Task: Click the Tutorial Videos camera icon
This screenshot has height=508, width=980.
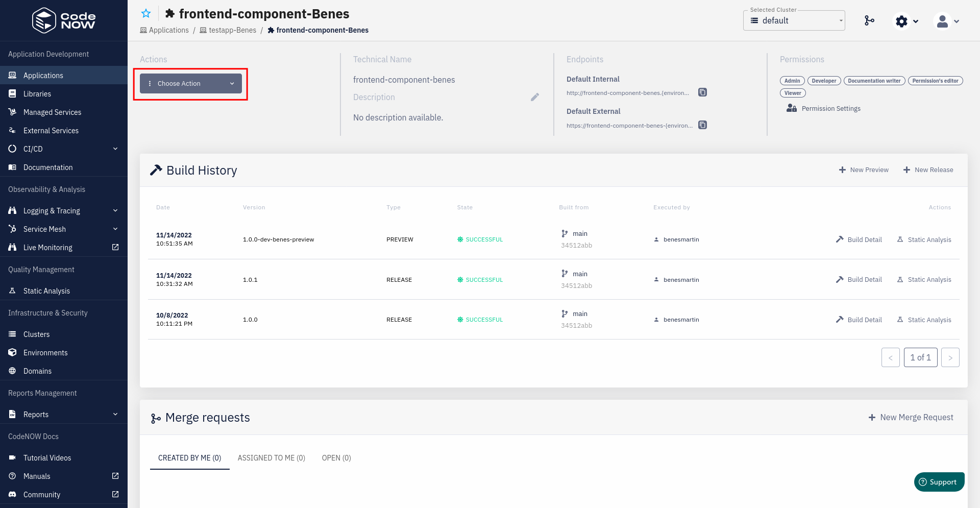Action: pyautogui.click(x=12, y=457)
